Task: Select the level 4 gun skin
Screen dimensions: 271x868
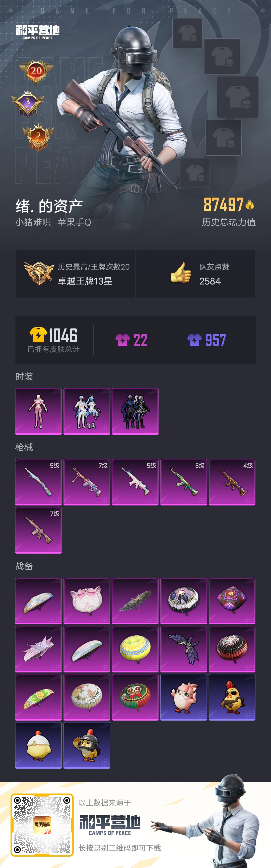Action: tap(232, 482)
